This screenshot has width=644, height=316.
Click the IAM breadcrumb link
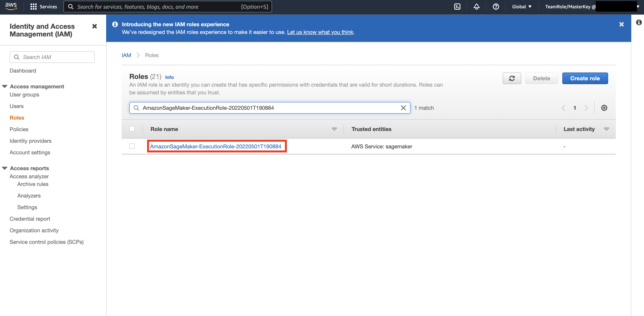point(126,55)
